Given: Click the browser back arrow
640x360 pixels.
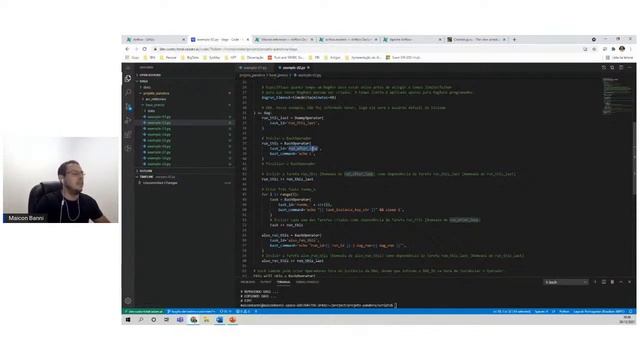Looking at the screenshot, I should (127, 49).
